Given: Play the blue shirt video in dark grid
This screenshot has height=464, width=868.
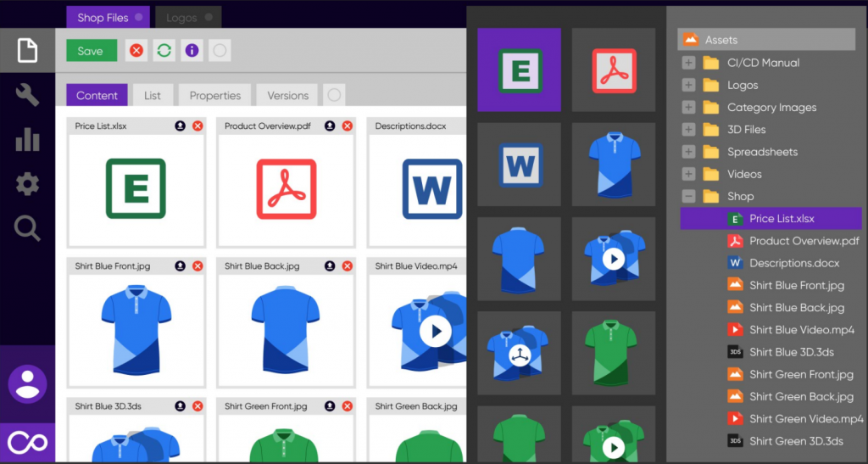Looking at the screenshot, I should (614, 259).
